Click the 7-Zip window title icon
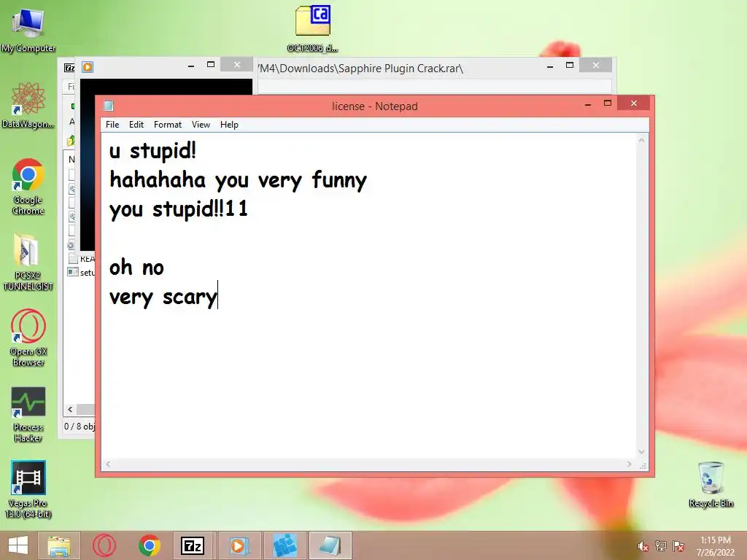The image size is (747, 560). coord(69,68)
